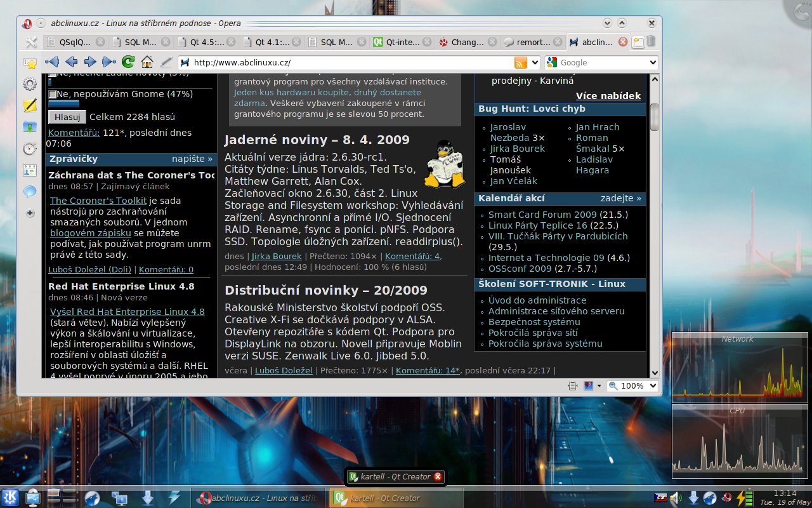
Task: Open the images mode dropdown arrow in status bar
Action: pyautogui.click(x=599, y=385)
